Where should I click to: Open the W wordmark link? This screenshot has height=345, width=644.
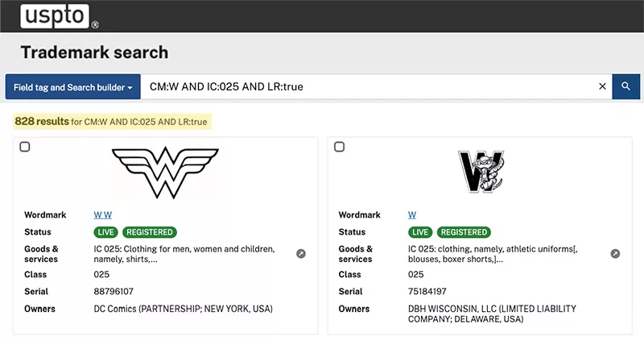click(412, 215)
